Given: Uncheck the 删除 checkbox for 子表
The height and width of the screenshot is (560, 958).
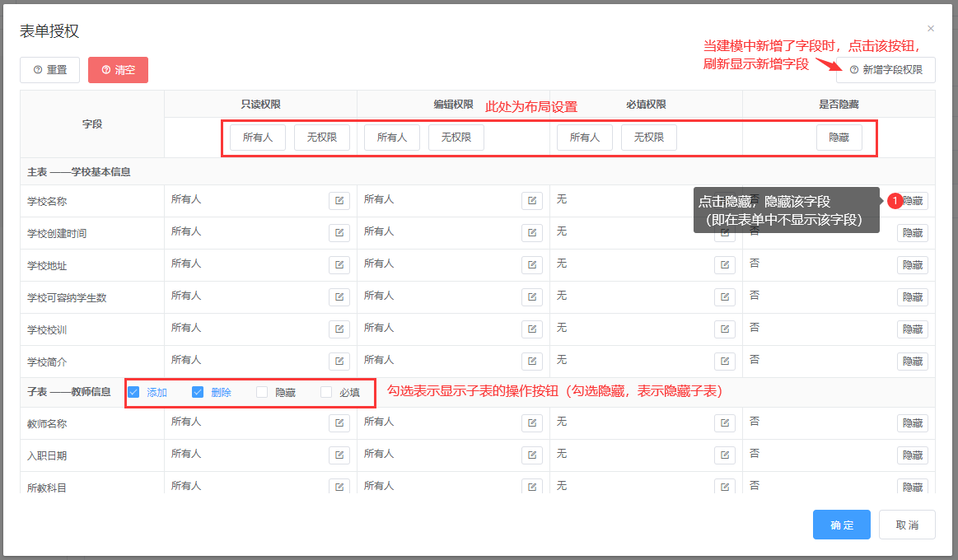Looking at the screenshot, I should pyautogui.click(x=198, y=393).
